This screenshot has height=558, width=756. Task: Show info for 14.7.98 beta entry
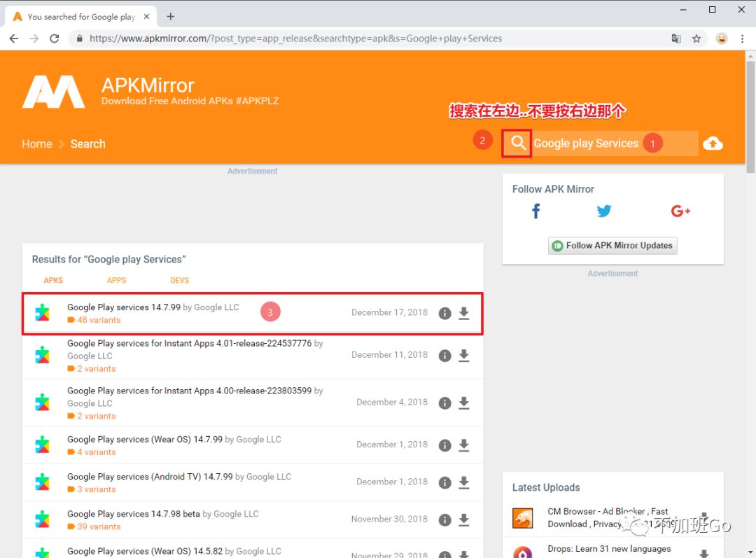[x=444, y=520]
